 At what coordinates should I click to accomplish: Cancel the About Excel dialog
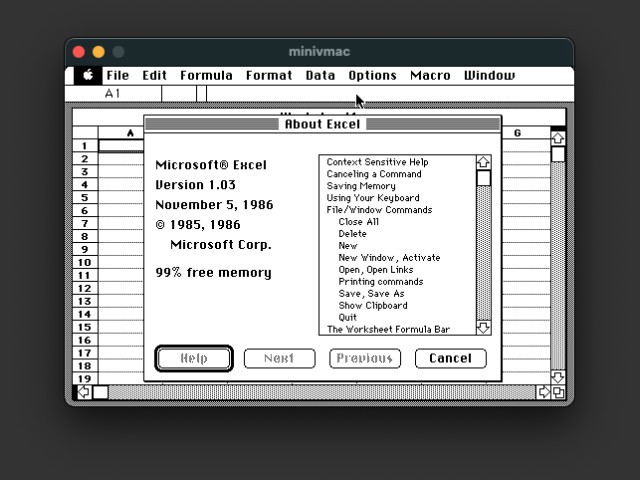click(451, 358)
